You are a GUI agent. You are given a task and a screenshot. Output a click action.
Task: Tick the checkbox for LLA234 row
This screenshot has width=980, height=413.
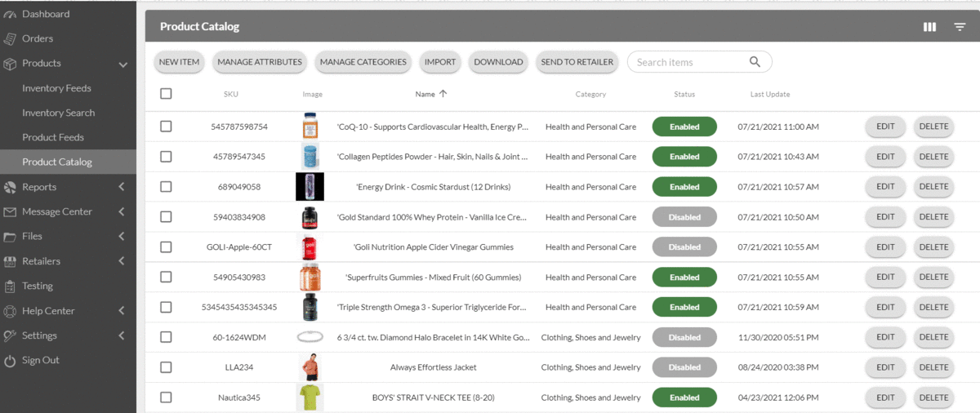166,367
